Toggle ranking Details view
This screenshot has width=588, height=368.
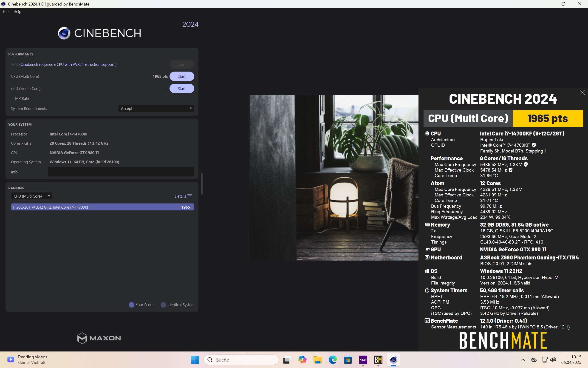[x=184, y=196]
